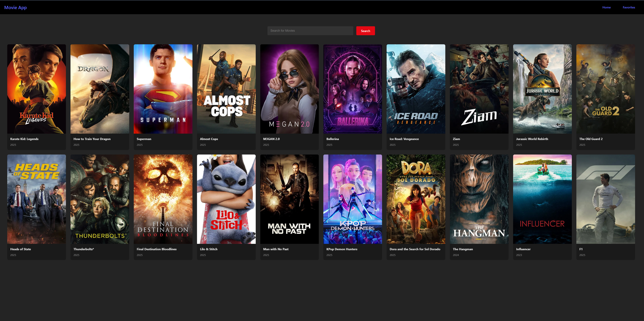Open the Almost Cops poster
Image resolution: width=644 pixels, height=321 pixels.
click(x=226, y=89)
